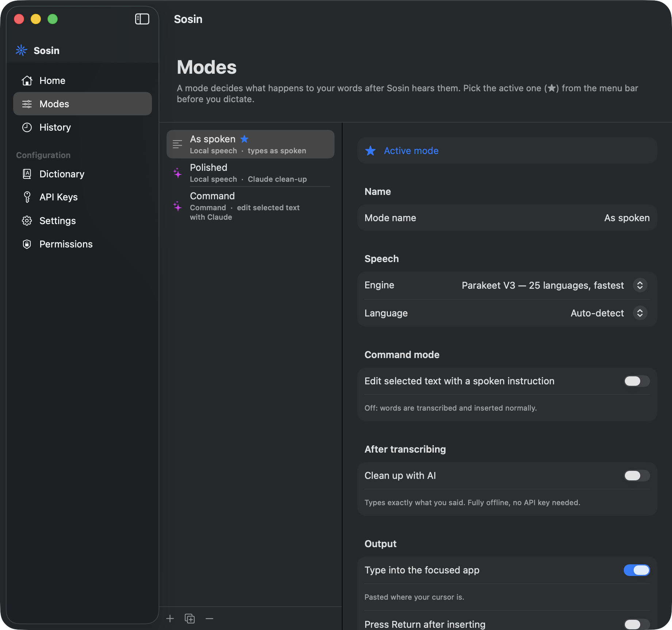Click the sparkle icon beside Command mode
Viewport: 672px width, 630px height.
click(x=177, y=206)
